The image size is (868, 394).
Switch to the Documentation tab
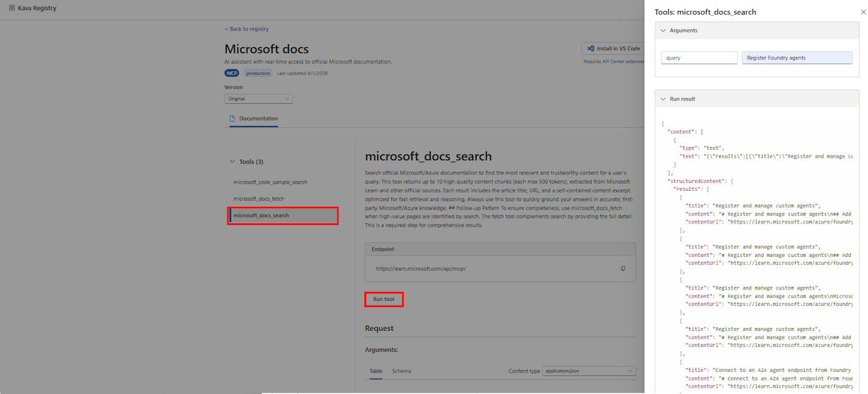(x=254, y=119)
